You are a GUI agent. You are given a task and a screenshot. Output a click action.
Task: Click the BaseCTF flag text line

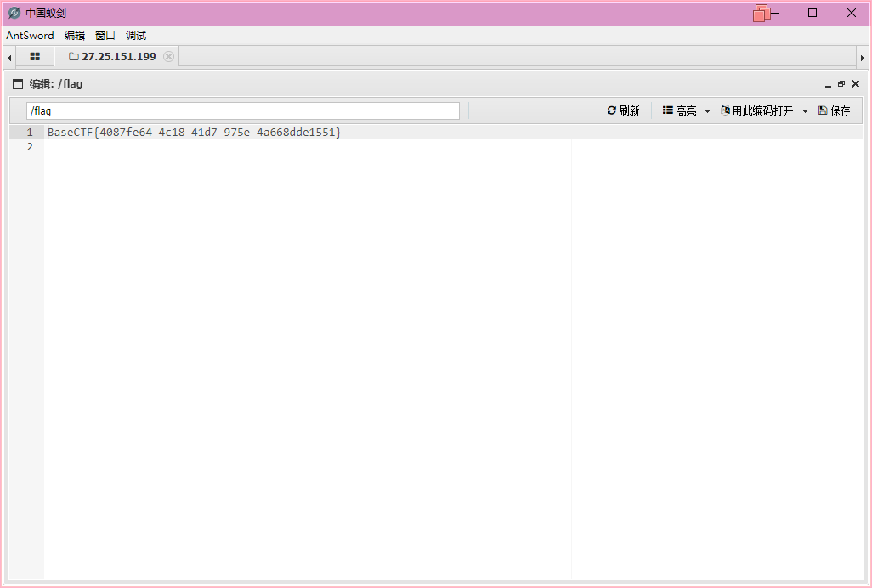point(194,133)
